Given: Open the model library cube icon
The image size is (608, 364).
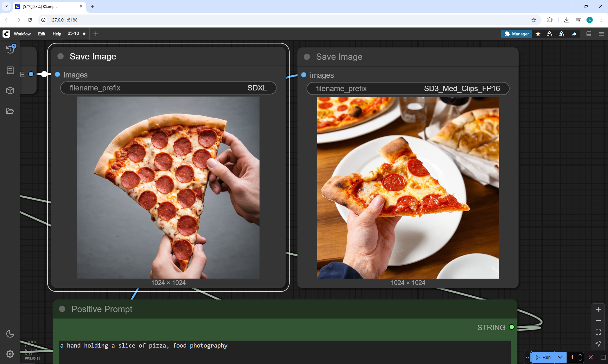Looking at the screenshot, I should [10, 91].
